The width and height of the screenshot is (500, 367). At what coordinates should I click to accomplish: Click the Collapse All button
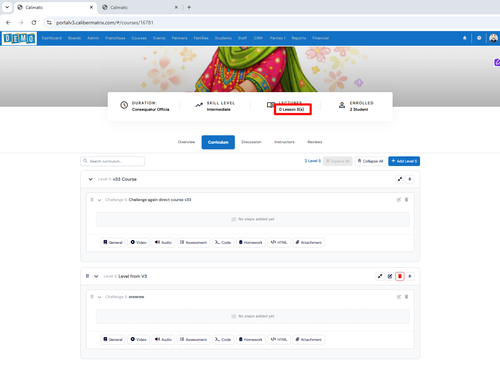[370, 161]
